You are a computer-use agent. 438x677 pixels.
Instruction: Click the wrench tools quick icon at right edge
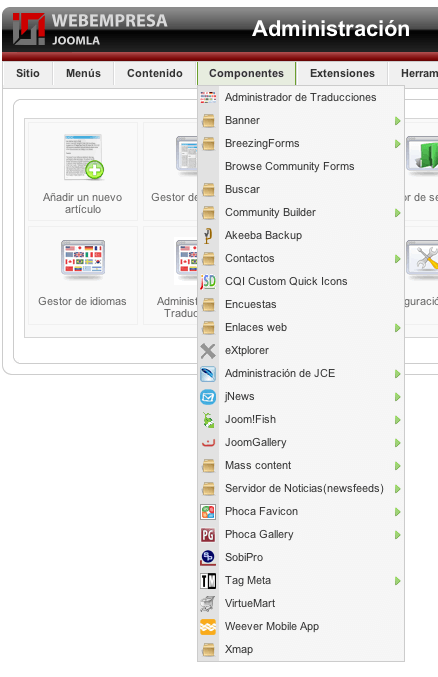[423, 259]
